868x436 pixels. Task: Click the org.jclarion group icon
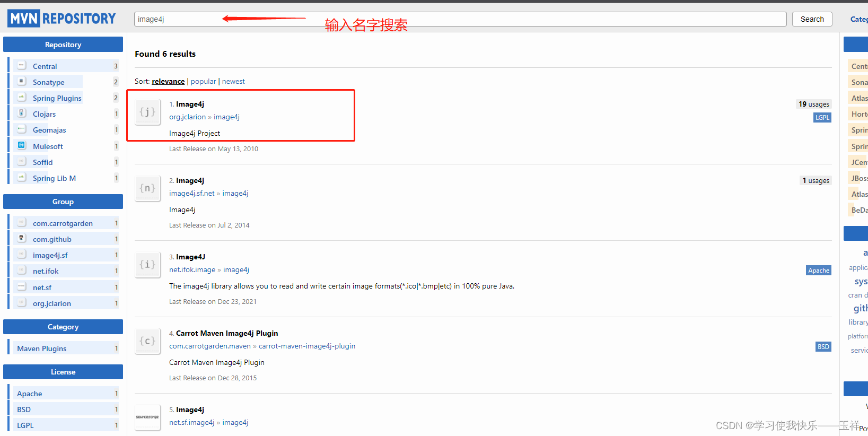(22, 302)
